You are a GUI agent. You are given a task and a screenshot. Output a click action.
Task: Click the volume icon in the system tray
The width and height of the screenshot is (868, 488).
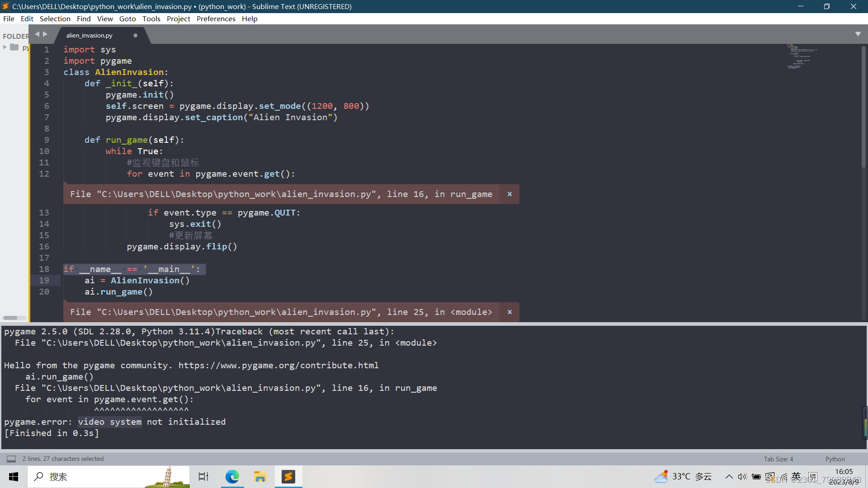(743, 476)
